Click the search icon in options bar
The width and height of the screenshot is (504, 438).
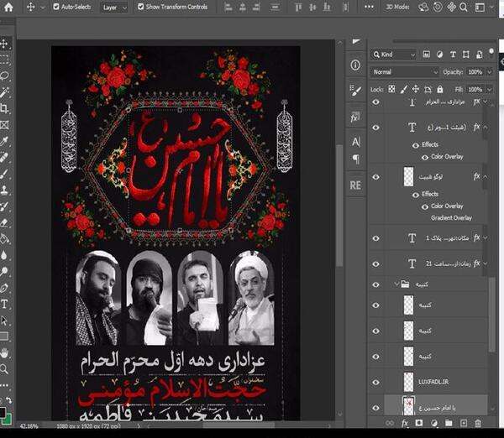point(463,7)
